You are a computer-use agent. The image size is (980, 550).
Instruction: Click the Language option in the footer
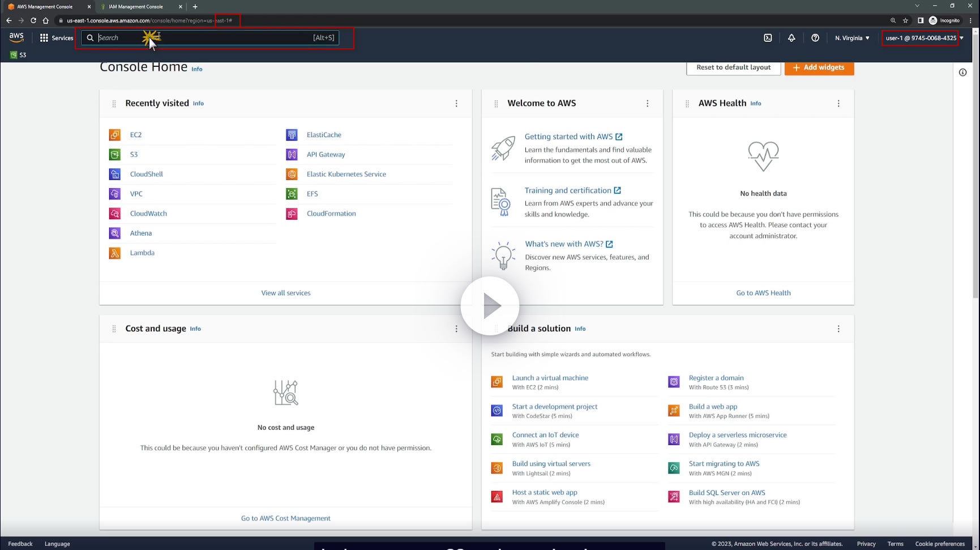pyautogui.click(x=57, y=544)
